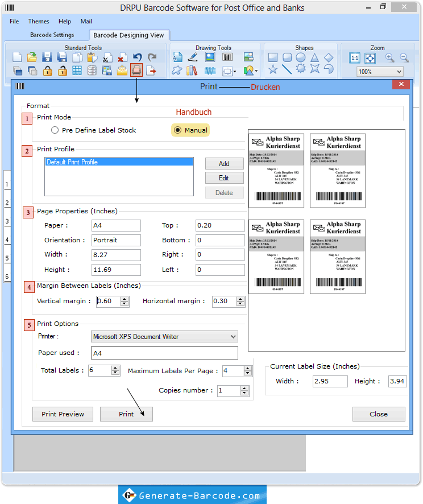Viewport: 423px width, 504px height.
Task: Click the New document icon
Action: (x=17, y=57)
